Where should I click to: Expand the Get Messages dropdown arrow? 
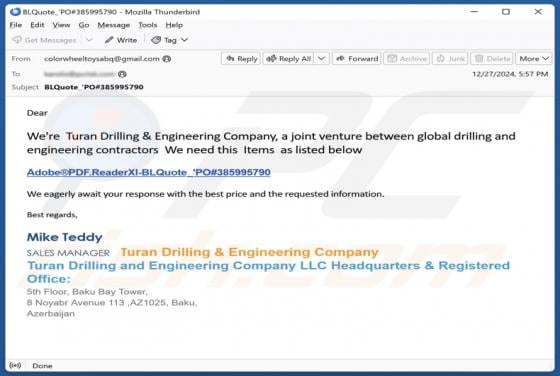click(89, 40)
